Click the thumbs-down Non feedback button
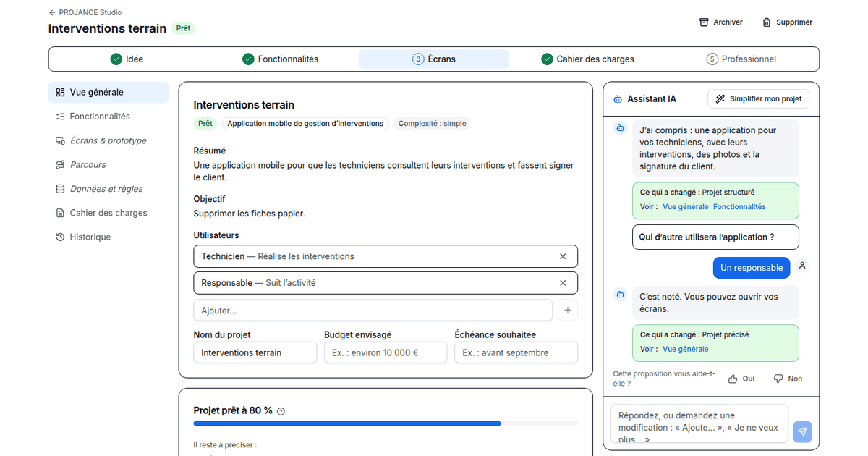Viewport: 868px width, 456px height. (788, 379)
